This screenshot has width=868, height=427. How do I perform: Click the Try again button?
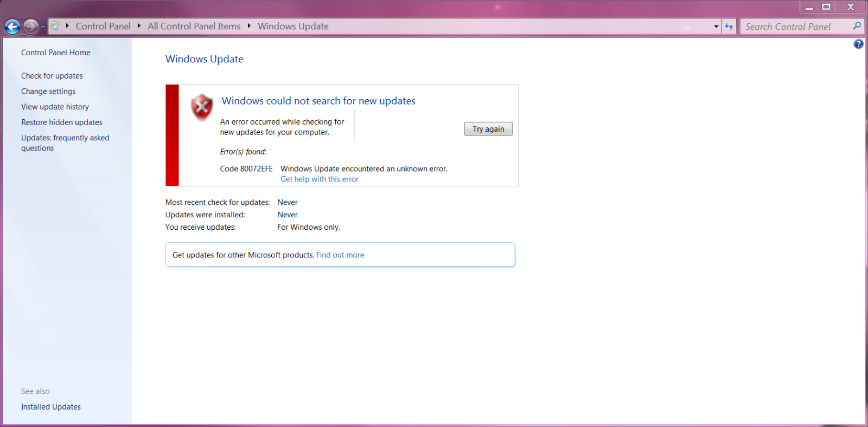[x=488, y=129]
